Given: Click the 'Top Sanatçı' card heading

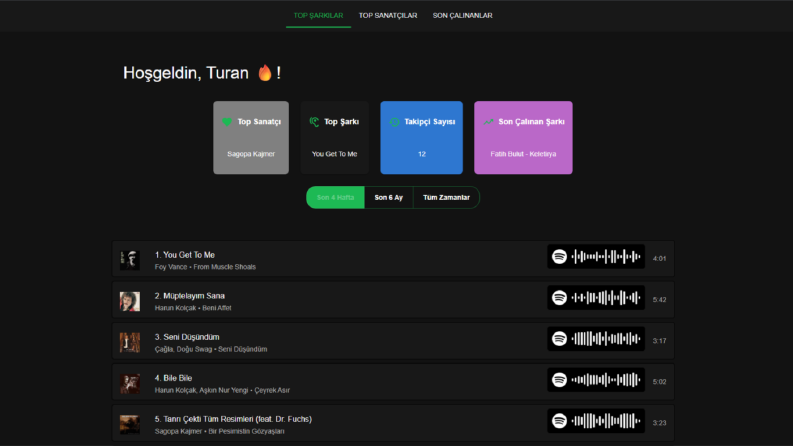Looking at the screenshot, I should [259, 122].
